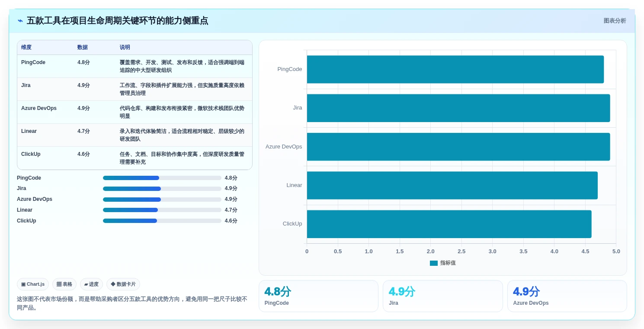Click the 图表分析 label in header

pos(615,21)
